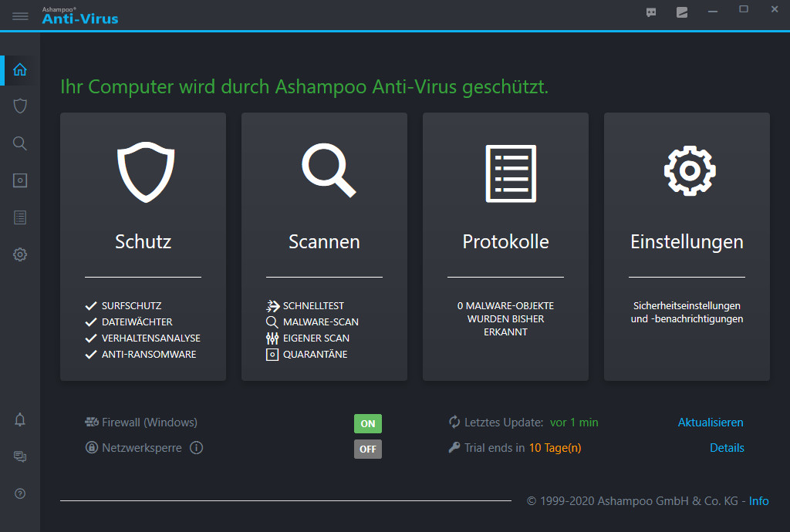Open the protocol list sidebar icon
Image resolution: width=790 pixels, height=532 pixels.
pos(20,217)
